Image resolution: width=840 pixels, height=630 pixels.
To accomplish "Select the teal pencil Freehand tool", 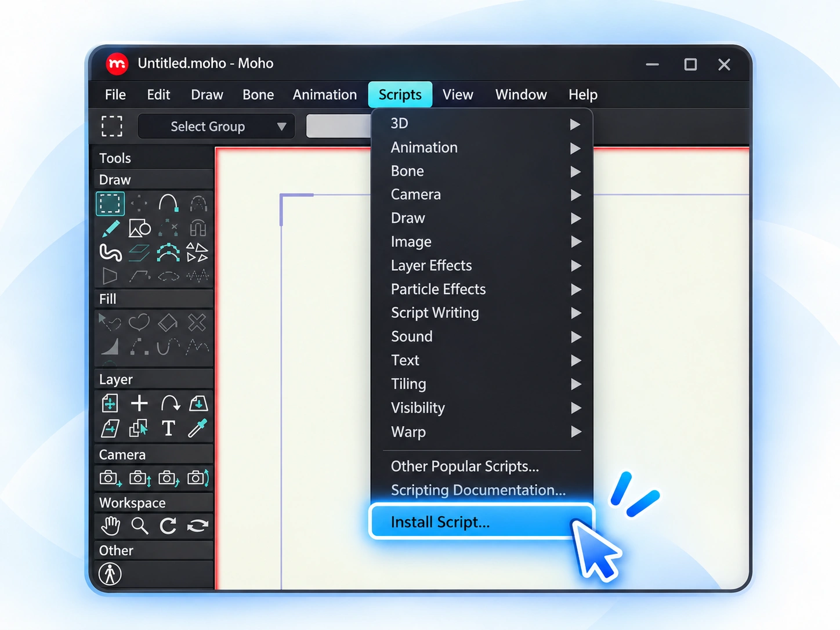I will [x=110, y=229].
